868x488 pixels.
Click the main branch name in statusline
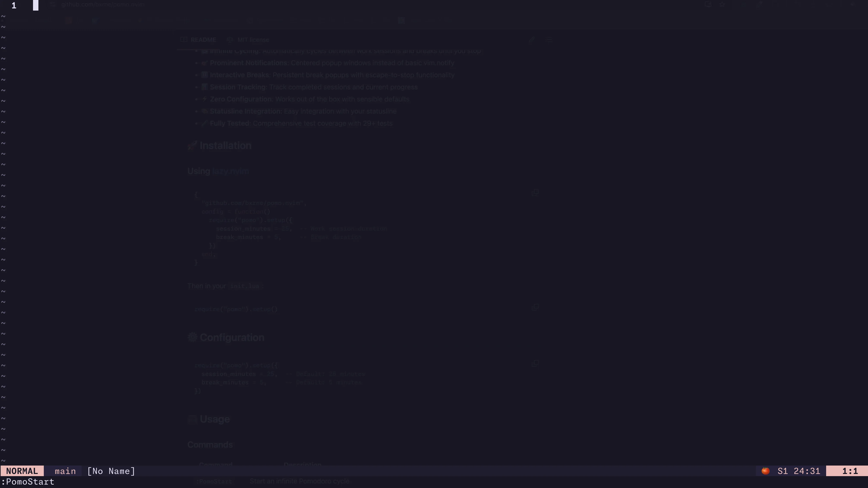pyautogui.click(x=65, y=471)
